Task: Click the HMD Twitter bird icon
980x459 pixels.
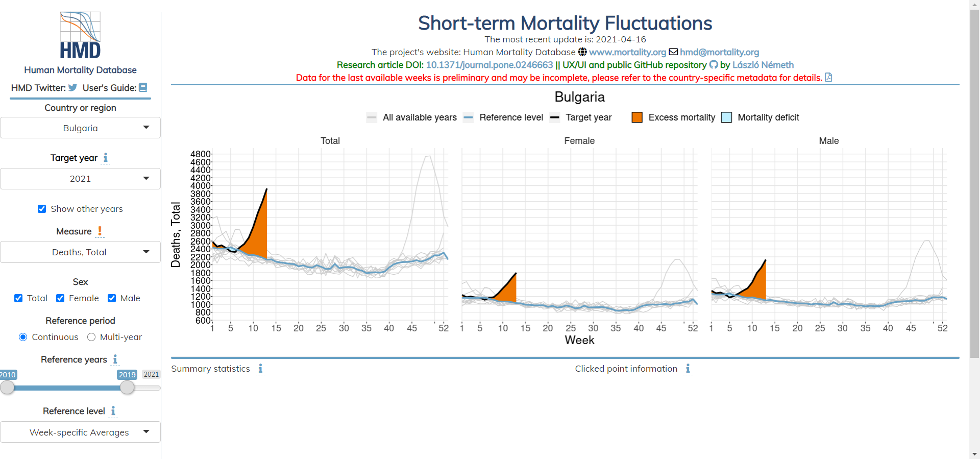Action: click(x=73, y=88)
